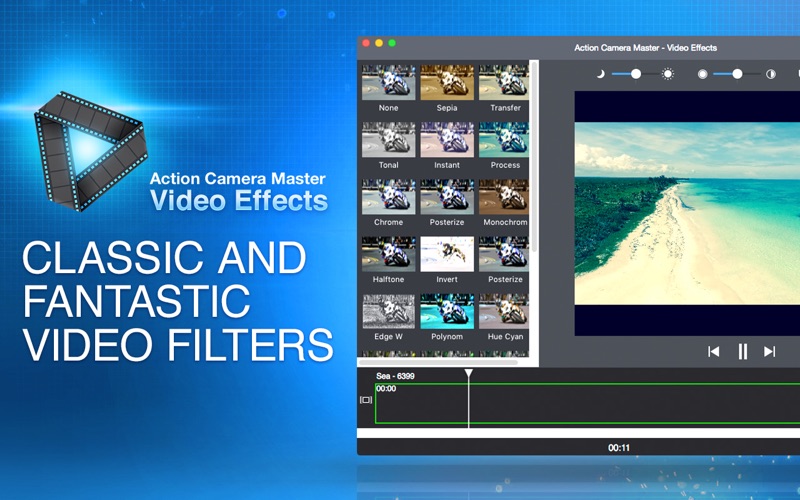This screenshot has width=800, height=500.
Task: Pause the video playback
Action: (742, 351)
